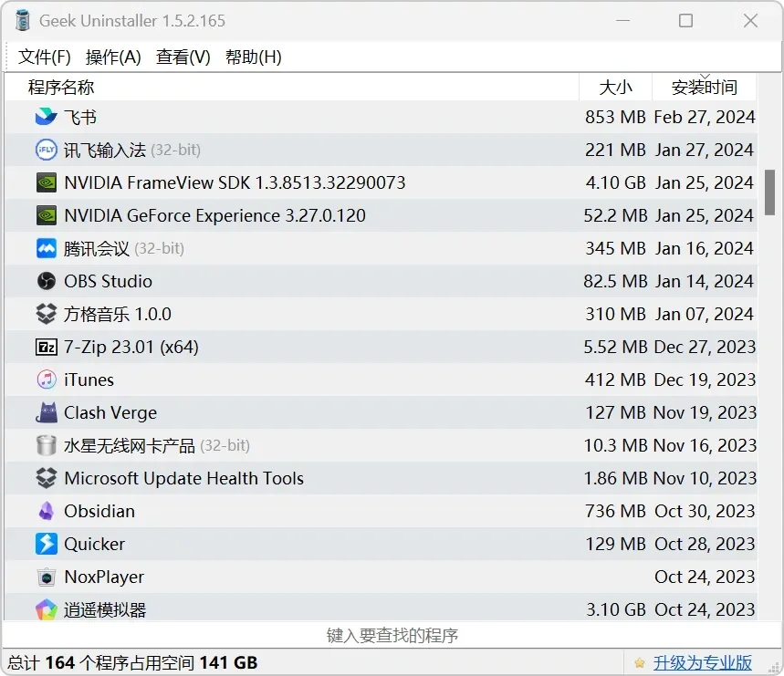Viewport: 784px width, 676px height.
Task: Select the OBS Studio name
Action: [108, 281]
